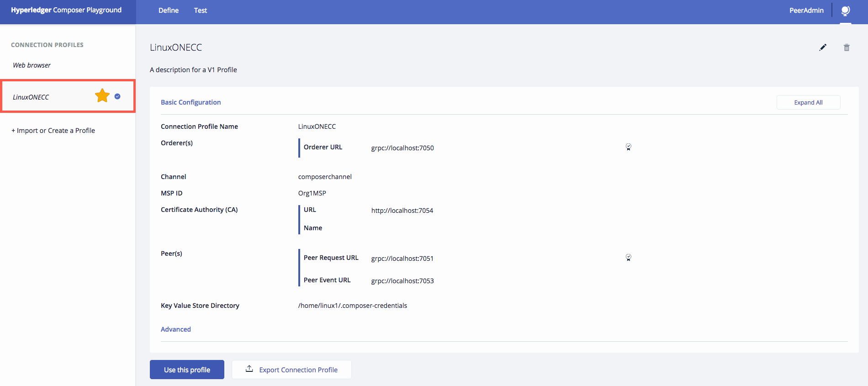Select the LinuxONECC connection profile
This screenshot has height=386, width=868.
tap(68, 96)
